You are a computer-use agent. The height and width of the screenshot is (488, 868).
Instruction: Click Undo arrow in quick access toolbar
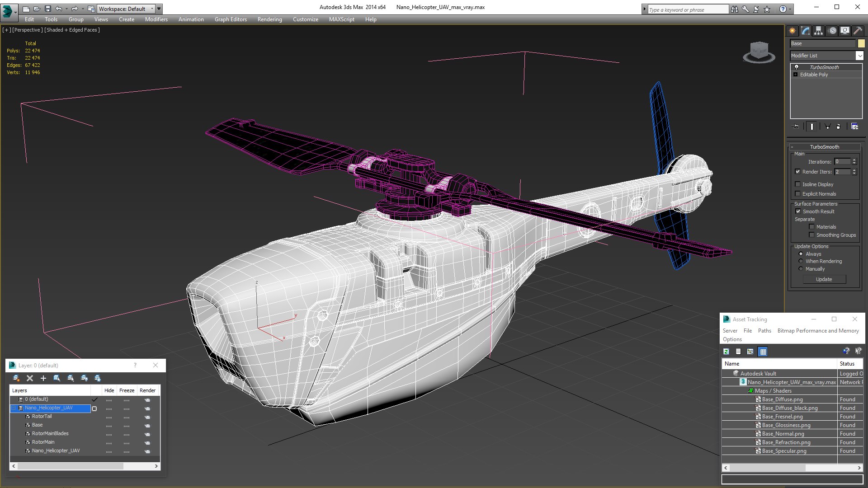[x=59, y=9]
